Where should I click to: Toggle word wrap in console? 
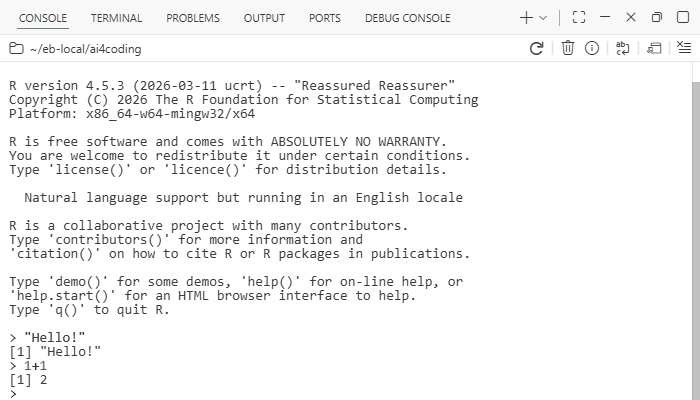(x=622, y=48)
